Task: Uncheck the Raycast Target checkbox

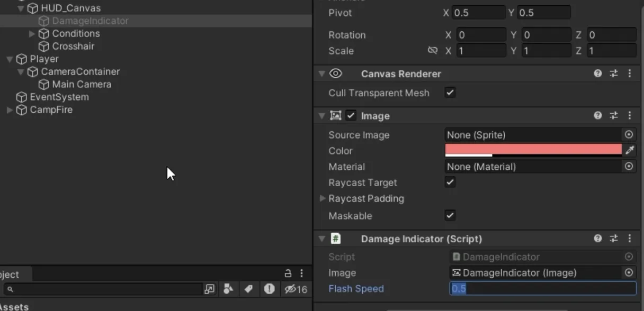Action: click(450, 182)
